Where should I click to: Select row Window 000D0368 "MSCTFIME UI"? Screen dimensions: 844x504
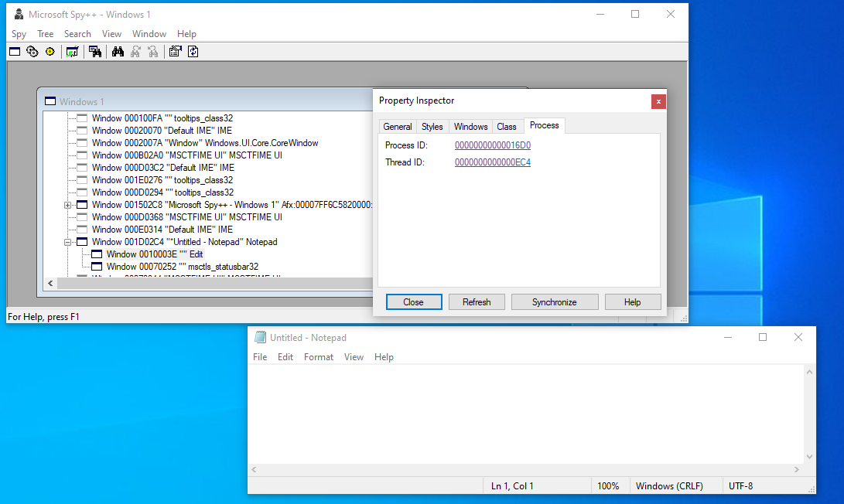coord(186,217)
